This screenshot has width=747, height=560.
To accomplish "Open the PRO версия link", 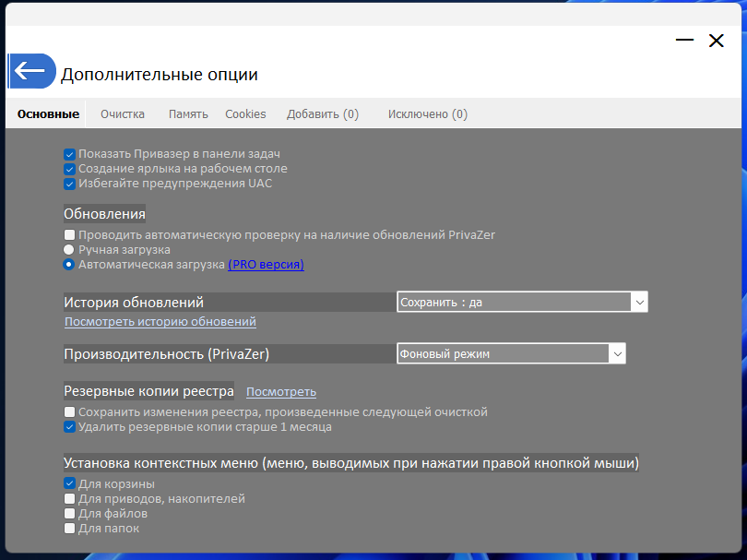I will 266,265.
